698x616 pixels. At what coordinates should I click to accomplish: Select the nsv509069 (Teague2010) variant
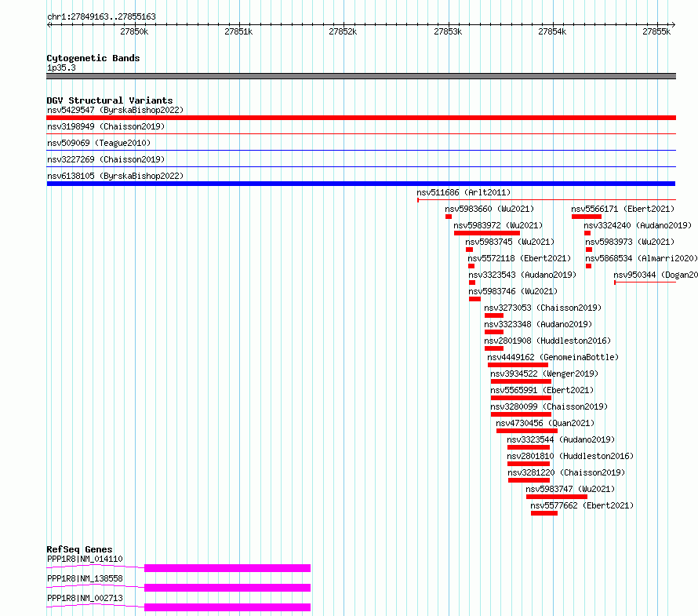[x=99, y=143]
